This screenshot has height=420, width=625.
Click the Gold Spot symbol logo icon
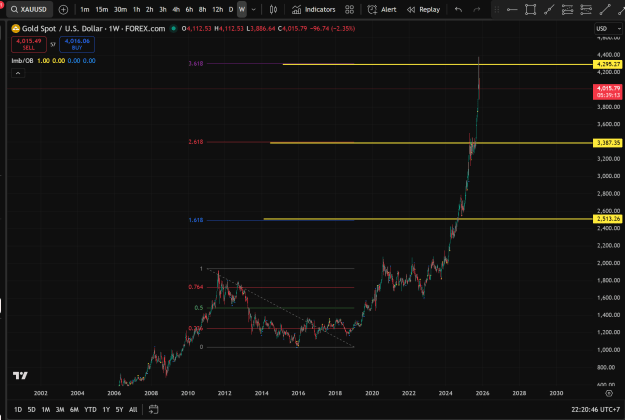tap(16, 29)
